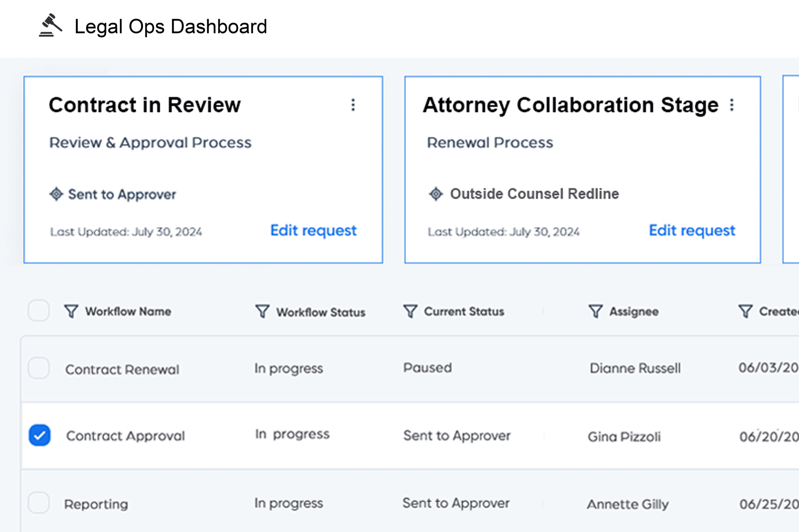Open the filter funnel on Workflow Name column
Viewport: 799px width, 532px height.
tap(70, 311)
